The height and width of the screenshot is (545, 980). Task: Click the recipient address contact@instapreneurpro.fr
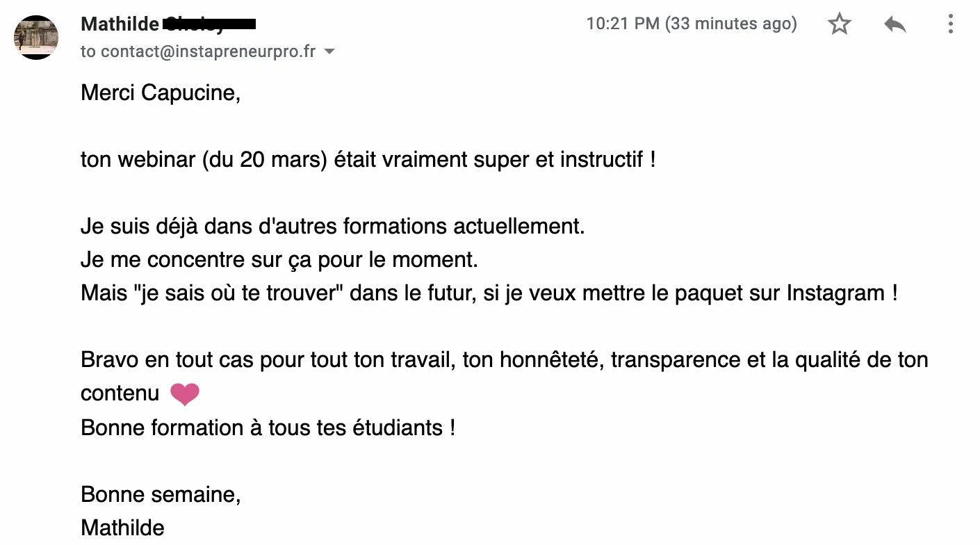click(208, 51)
